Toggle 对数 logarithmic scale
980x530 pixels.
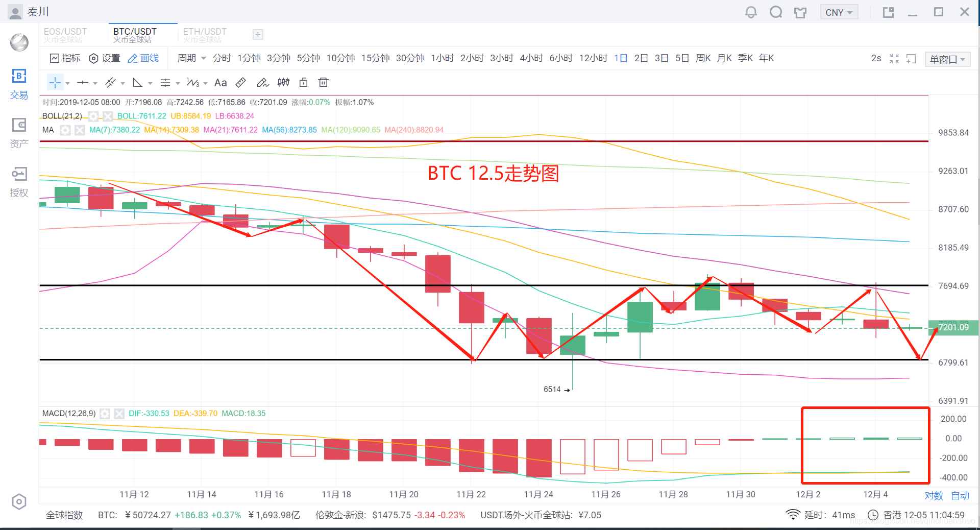tap(934, 495)
